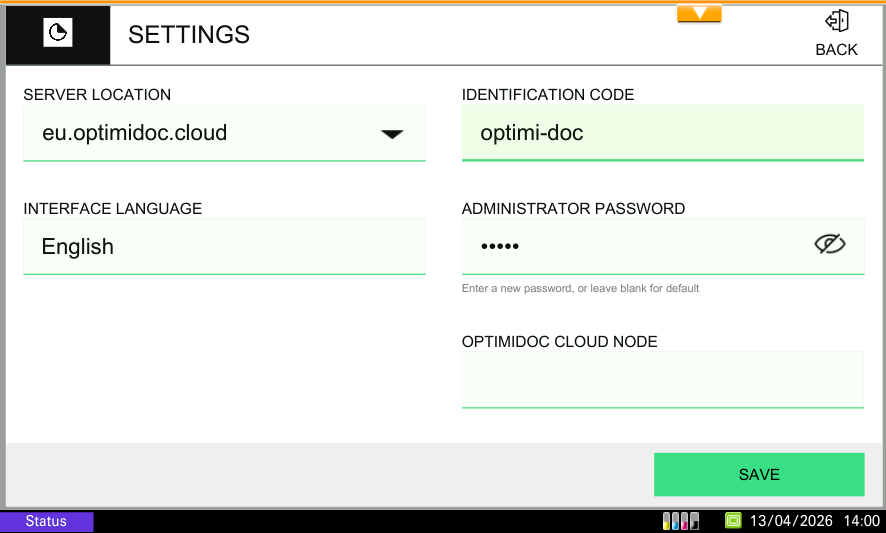Check the magenta toner level icon
886x533 pixels.
pos(685,521)
